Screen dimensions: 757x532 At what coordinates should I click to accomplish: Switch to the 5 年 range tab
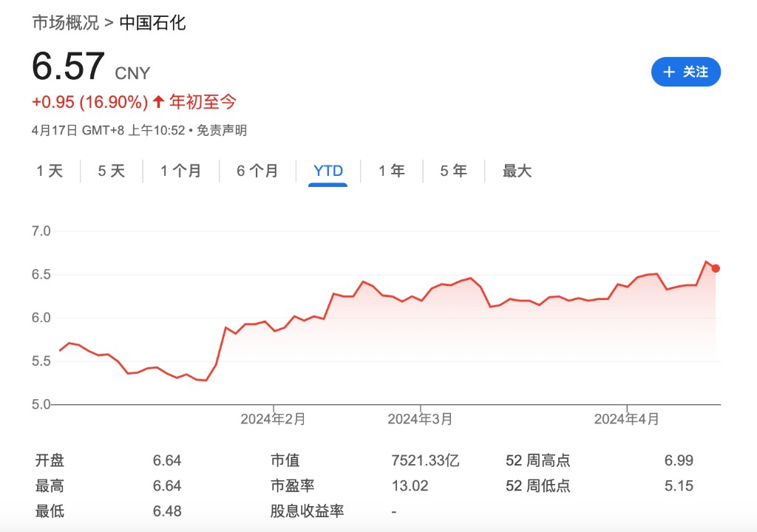tap(453, 171)
